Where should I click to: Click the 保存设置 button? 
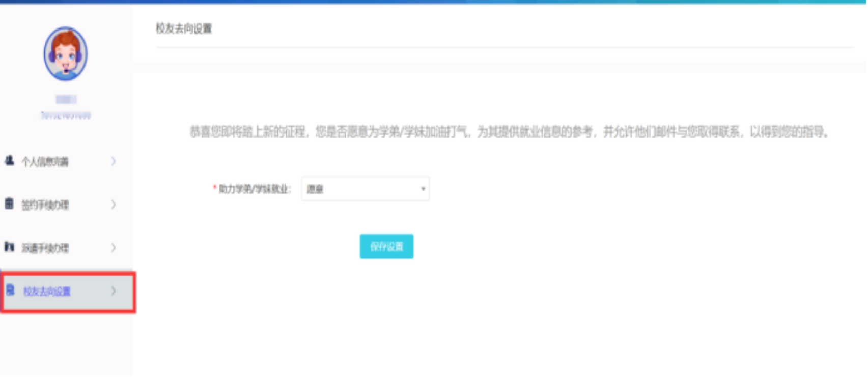[386, 247]
